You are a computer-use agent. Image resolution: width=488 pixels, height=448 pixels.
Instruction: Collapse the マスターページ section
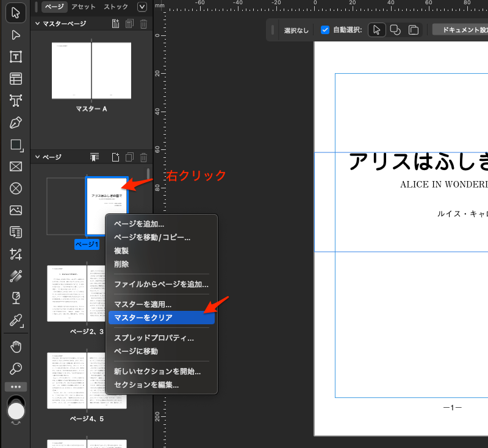[x=37, y=24]
